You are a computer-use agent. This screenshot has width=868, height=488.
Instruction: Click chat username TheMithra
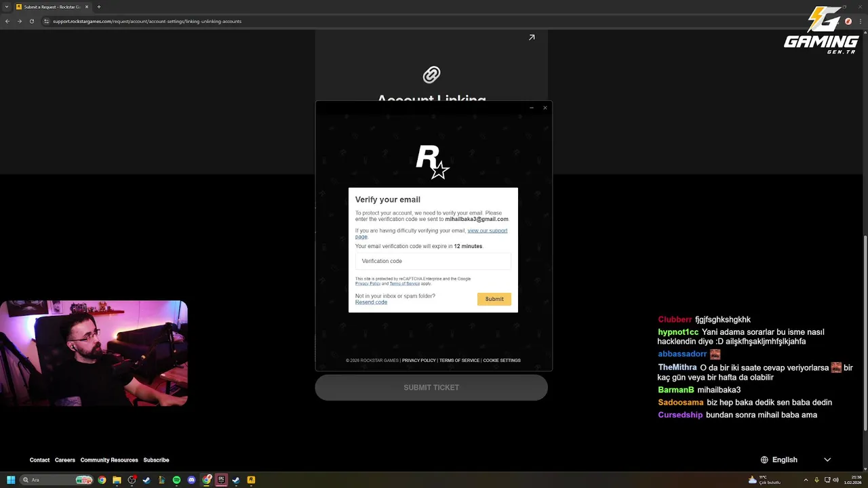pyautogui.click(x=677, y=367)
